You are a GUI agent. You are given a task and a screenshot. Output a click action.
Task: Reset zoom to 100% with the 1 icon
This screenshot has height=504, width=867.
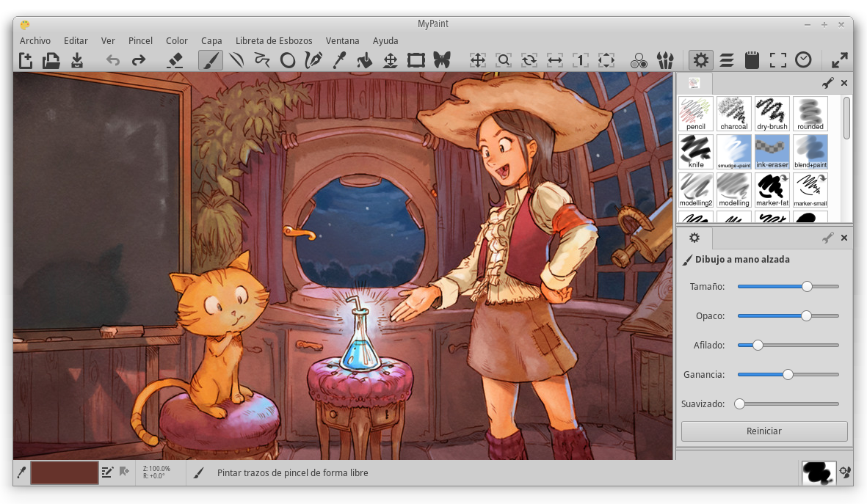pos(581,60)
